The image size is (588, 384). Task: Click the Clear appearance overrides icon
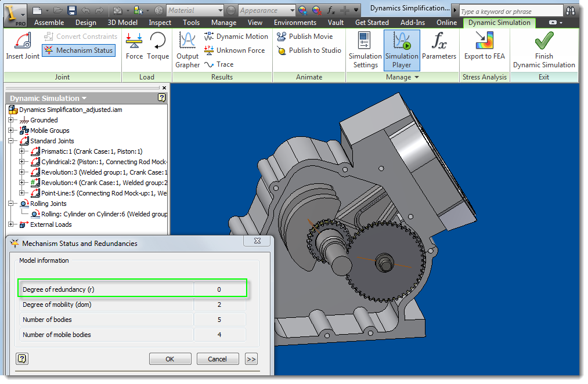pos(317,10)
